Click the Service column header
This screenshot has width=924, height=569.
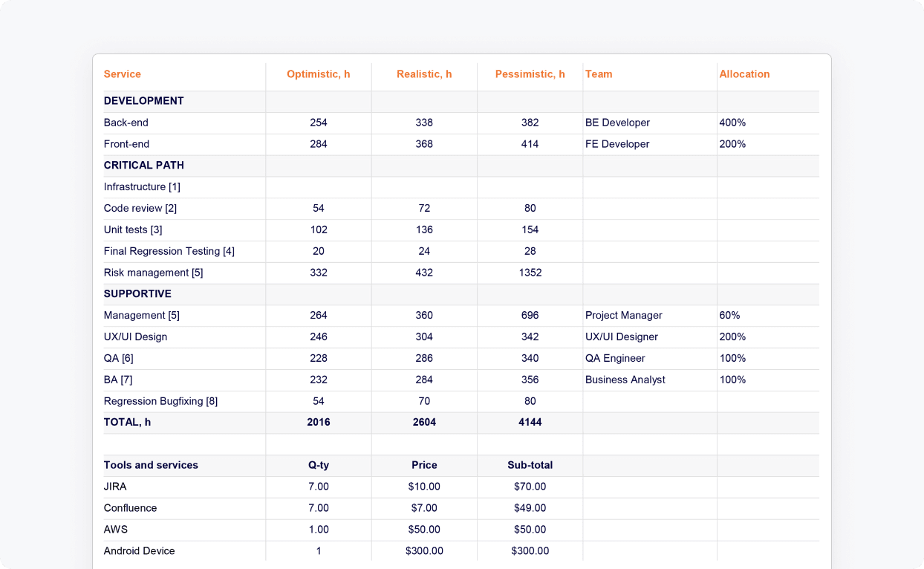pyautogui.click(x=123, y=74)
